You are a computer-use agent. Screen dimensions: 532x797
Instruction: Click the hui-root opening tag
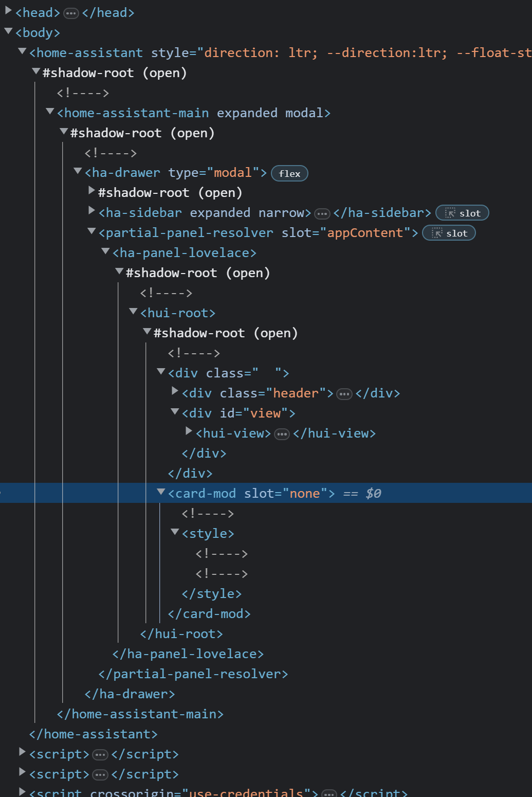(x=177, y=313)
